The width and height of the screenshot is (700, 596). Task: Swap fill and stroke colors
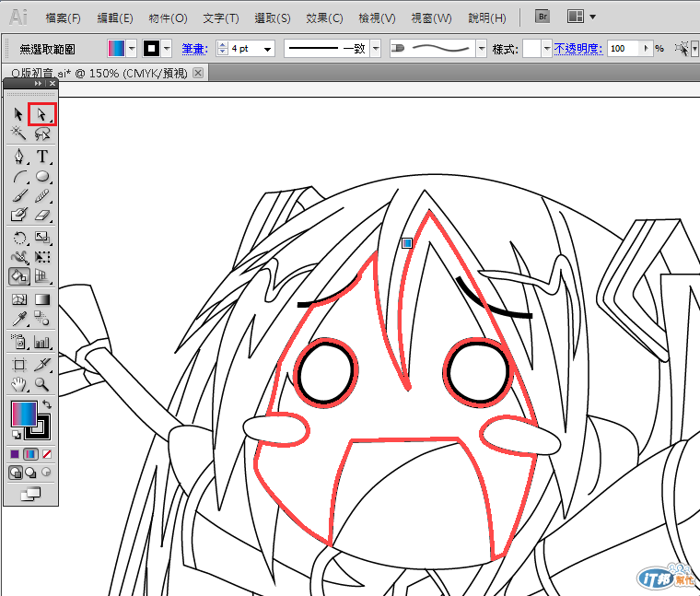pos(47,404)
